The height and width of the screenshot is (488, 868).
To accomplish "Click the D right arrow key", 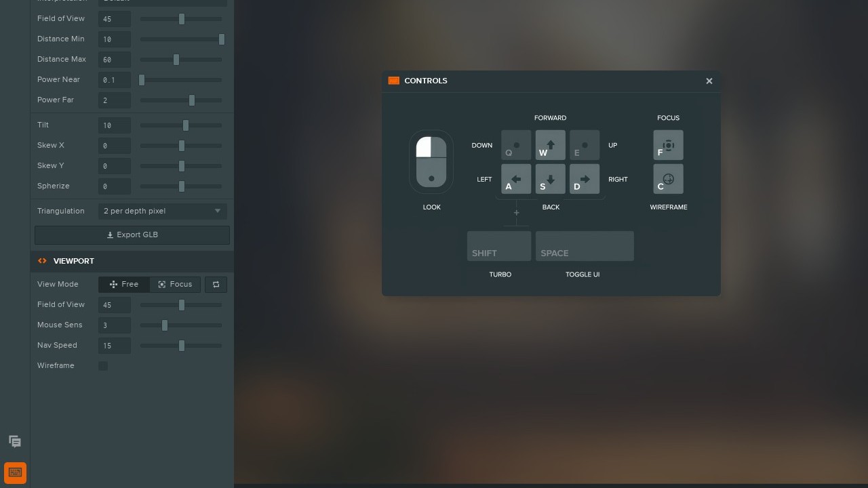I will [584, 180].
